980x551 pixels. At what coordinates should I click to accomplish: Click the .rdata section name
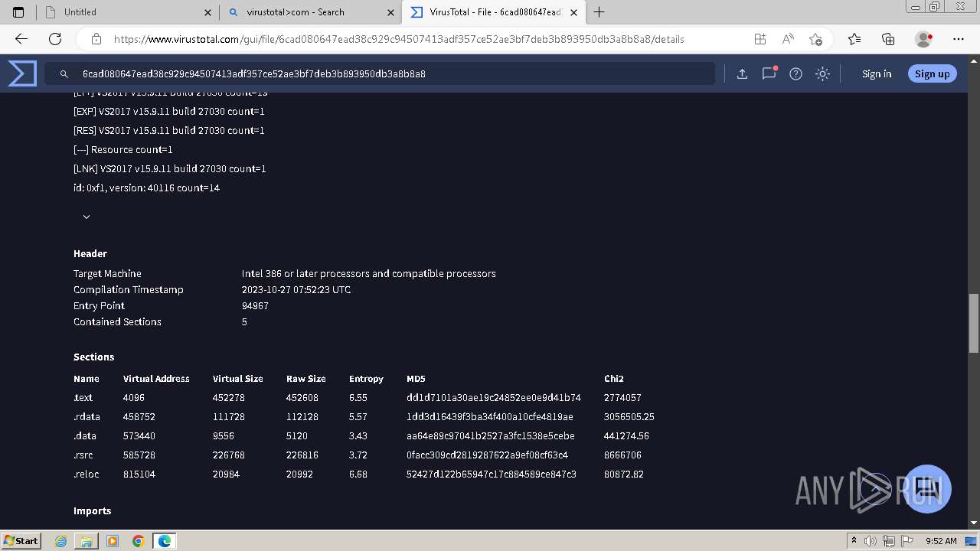[x=87, y=417]
